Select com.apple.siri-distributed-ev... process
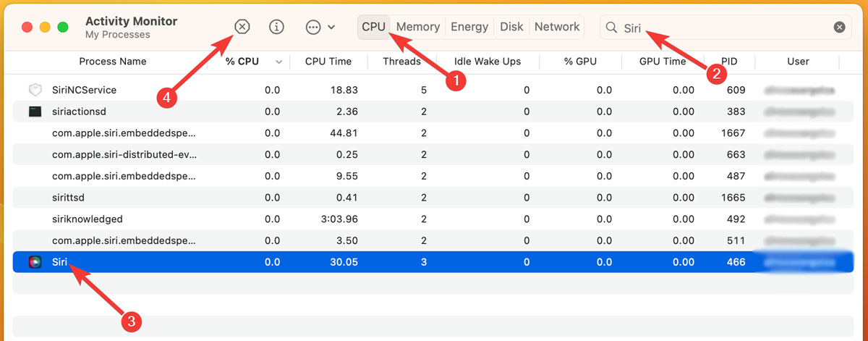This screenshot has height=341, width=868. coord(434,154)
